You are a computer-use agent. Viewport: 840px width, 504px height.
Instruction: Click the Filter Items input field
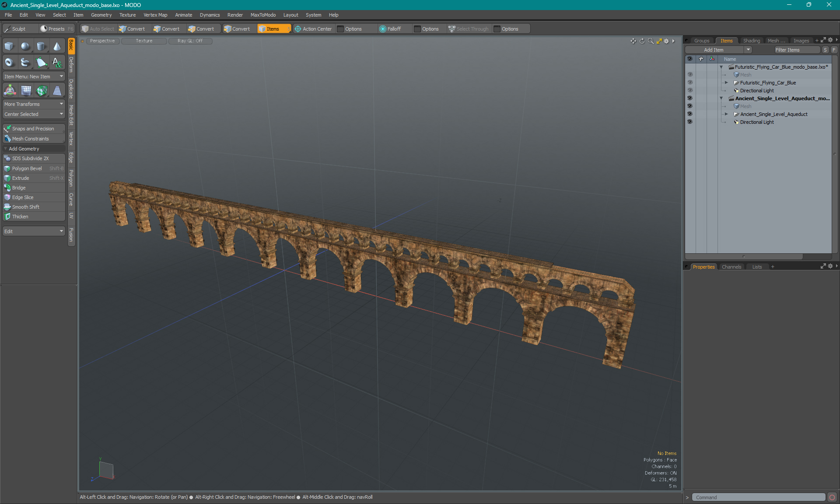796,50
